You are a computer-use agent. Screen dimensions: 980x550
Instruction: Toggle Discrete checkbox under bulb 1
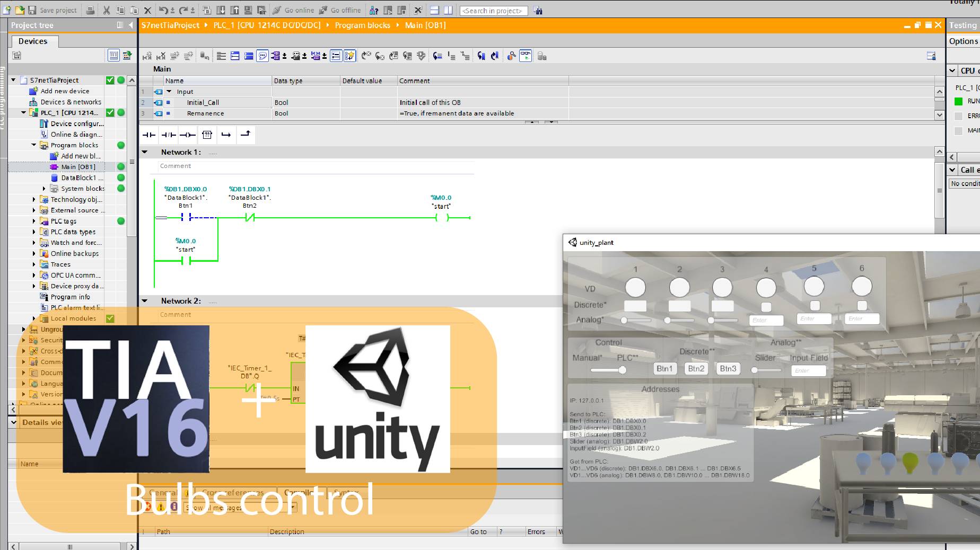click(x=635, y=306)
